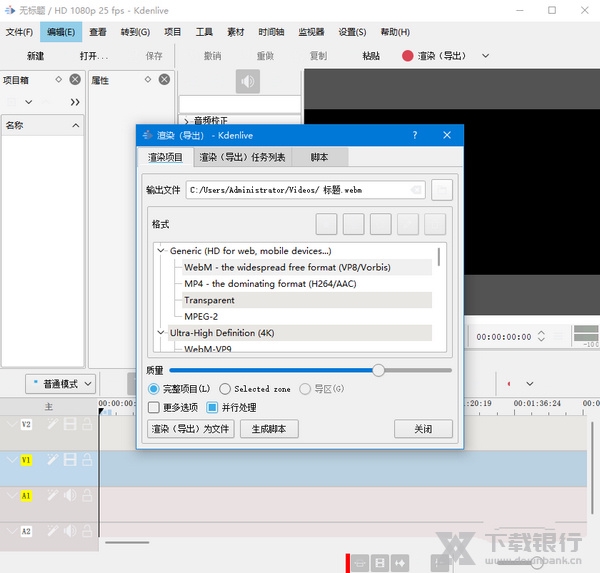Close the Project Bin panel

tap(75, 79)
